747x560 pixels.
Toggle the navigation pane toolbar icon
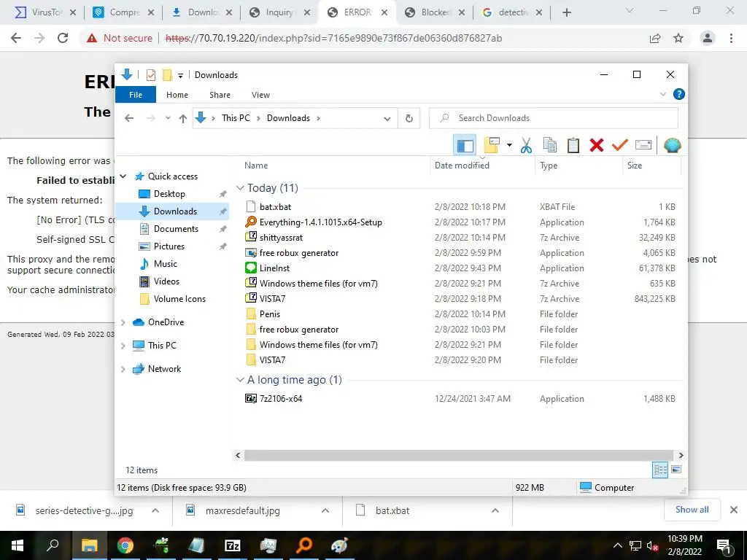(x=465, y=145)
